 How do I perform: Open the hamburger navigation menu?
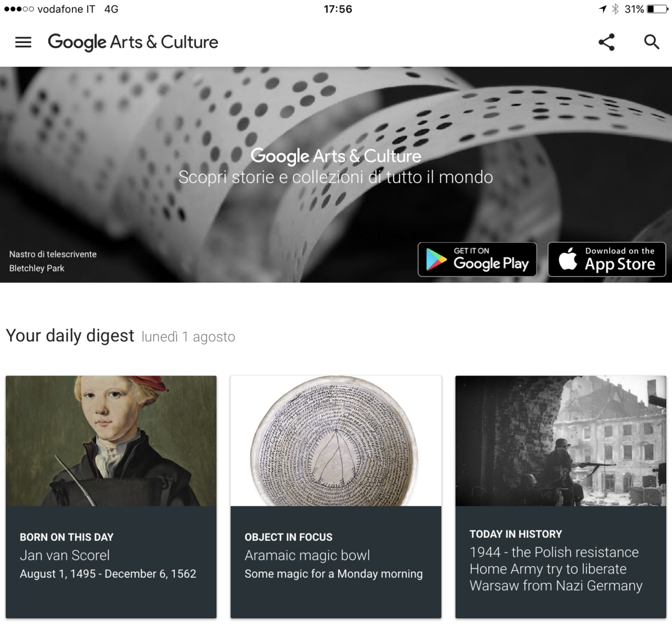point(23,42)
